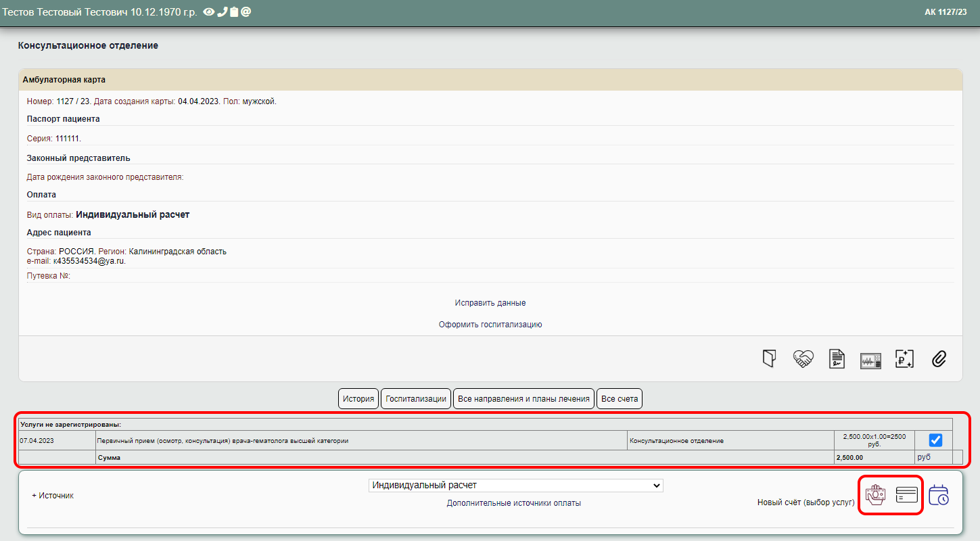The image size is (980, 541).
Task: Click the clipboard icon in the header
Action: tap(234, 12)
